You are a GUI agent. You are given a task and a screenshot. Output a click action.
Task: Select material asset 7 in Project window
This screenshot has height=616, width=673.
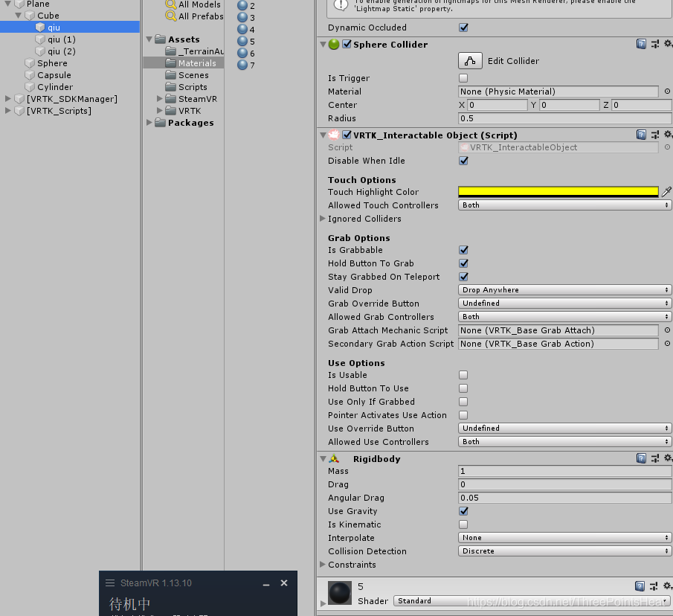246,65
